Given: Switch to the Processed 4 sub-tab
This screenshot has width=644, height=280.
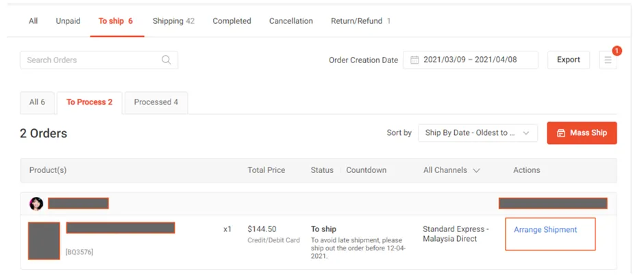Looking at the screenshot, I should tap(156, 102).
